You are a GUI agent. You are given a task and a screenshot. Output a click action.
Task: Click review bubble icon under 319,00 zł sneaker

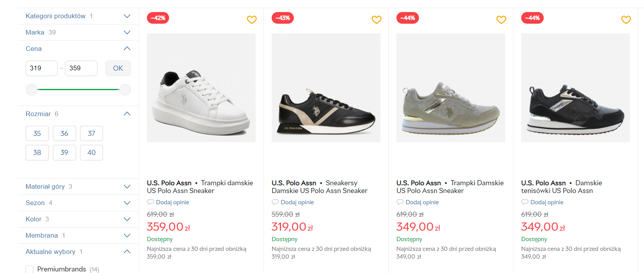pos(275,202)
